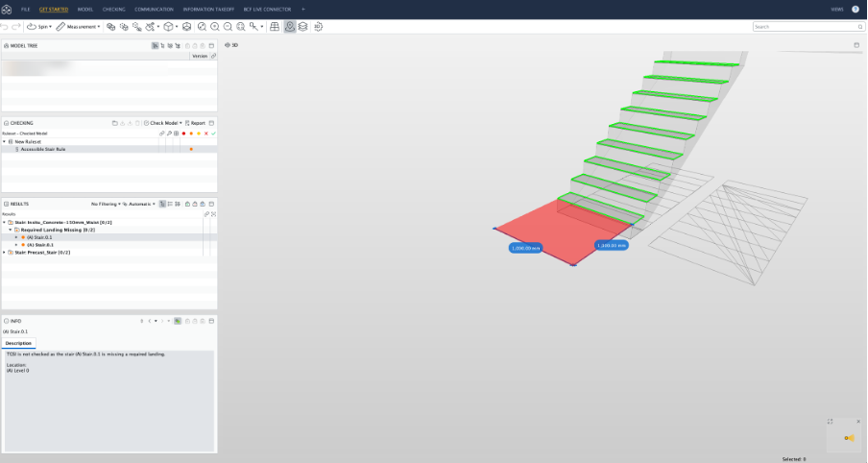
Task: Open Info panel history dropdown arrow
Action: [x=157, y=321]
